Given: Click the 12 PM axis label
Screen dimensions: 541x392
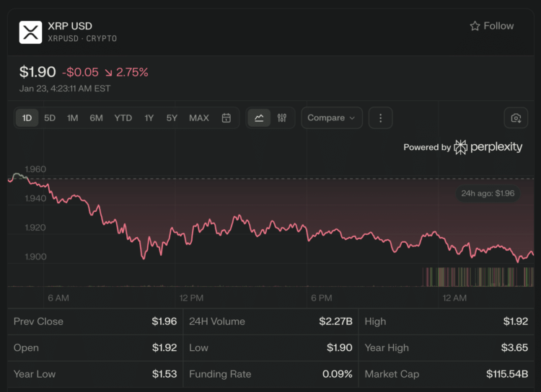Looking at the screenshot, I should [x=191, y=298].
